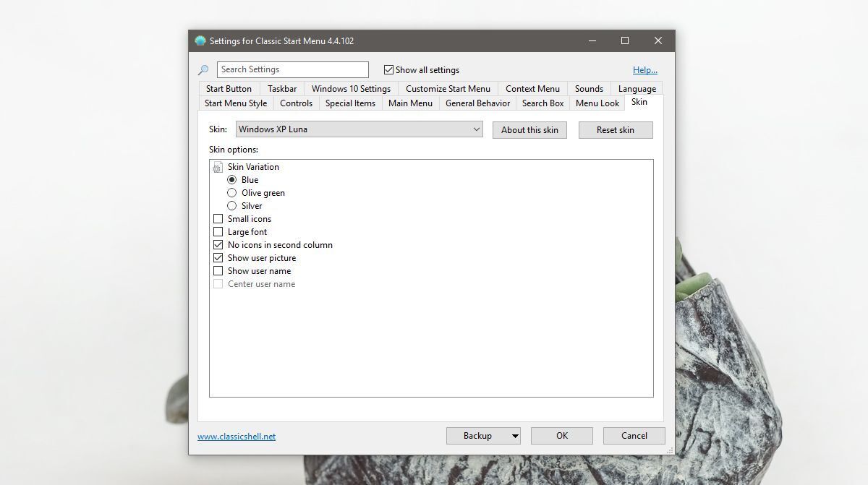
Task: Uncheck Show all settings
Action: pyautogui.click(x=388, y=69)
